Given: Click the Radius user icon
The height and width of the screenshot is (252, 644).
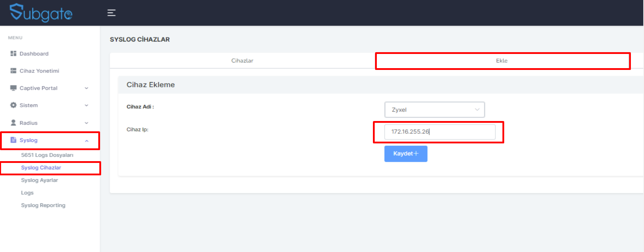Looking at the screenshot, I should [x=13, y=122].
